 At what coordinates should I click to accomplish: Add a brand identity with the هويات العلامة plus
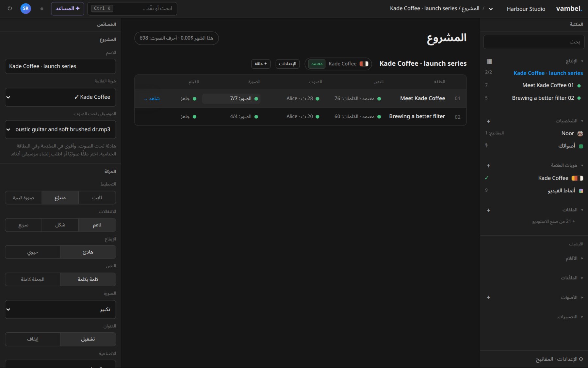(x=489, y=166)
